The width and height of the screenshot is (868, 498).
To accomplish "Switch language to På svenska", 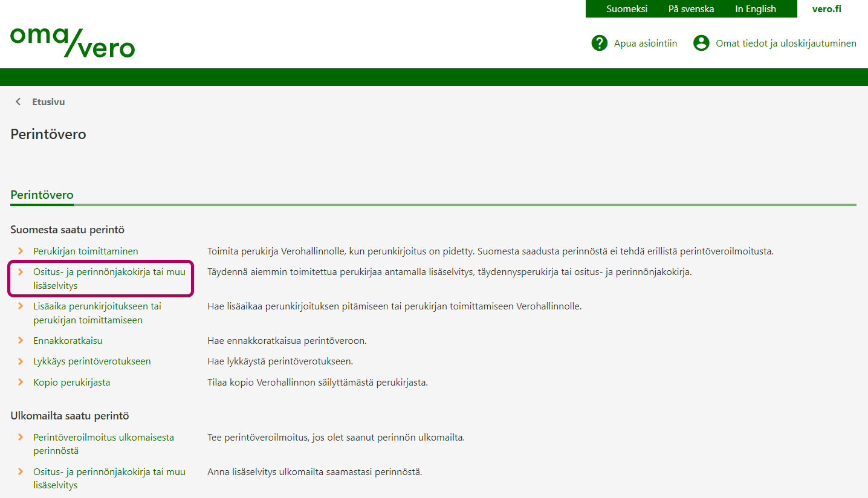I will click(x=691, y=9).
